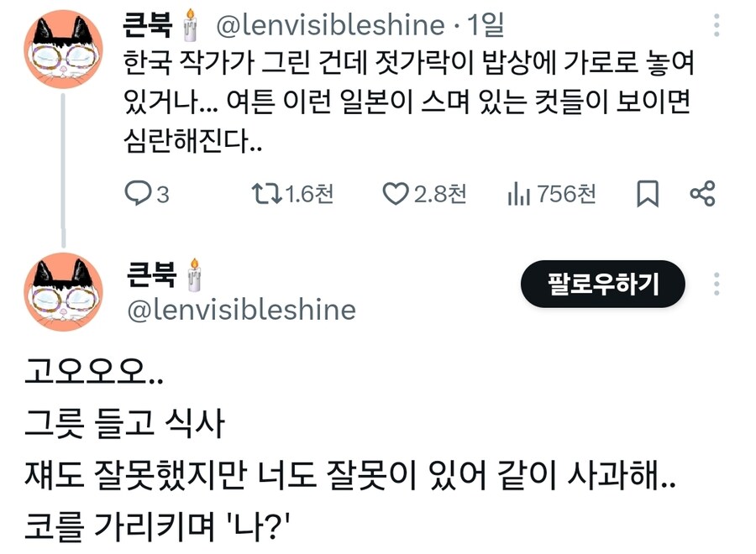Bookmark the first tweet
This screenshot has width=756, height=554.
[647, 194]
